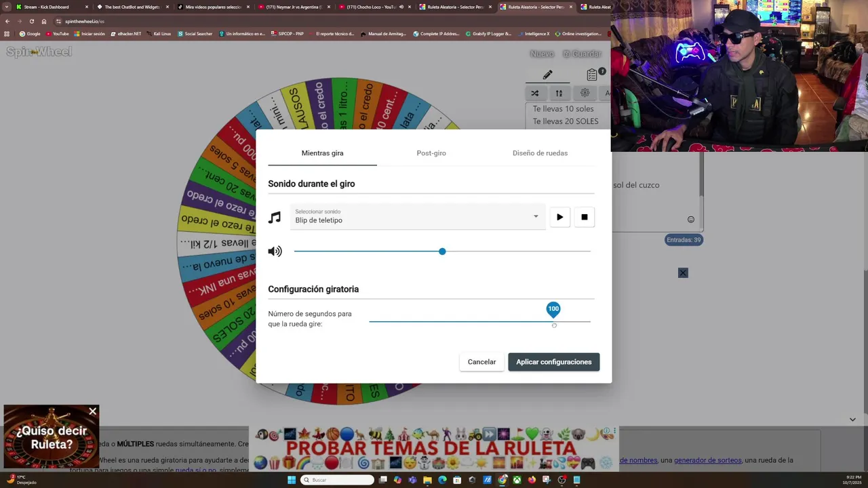Viewport: 868px width, 488px height.
Task: Close the panel with the X icon below entries
Action: point(683,272)
